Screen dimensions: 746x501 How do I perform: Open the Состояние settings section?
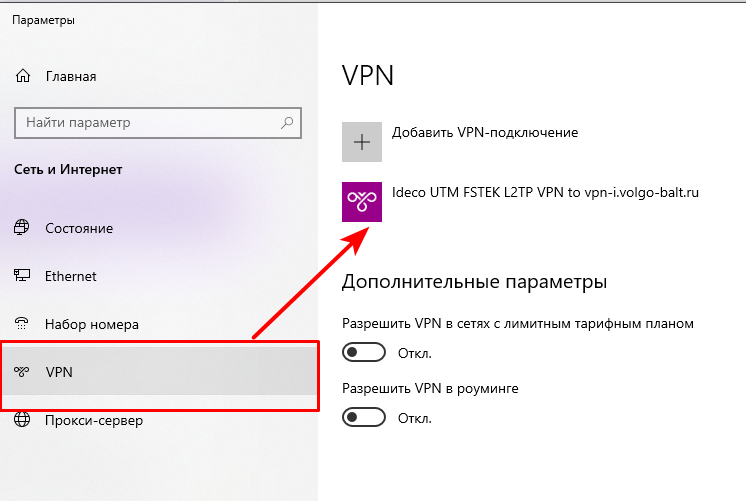[x=78, y=228]
